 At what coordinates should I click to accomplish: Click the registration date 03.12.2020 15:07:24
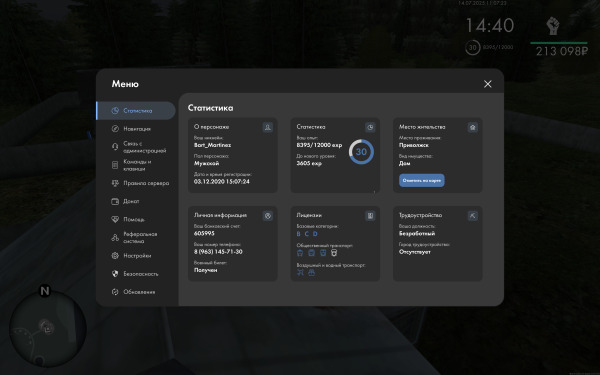click(222, 181)
